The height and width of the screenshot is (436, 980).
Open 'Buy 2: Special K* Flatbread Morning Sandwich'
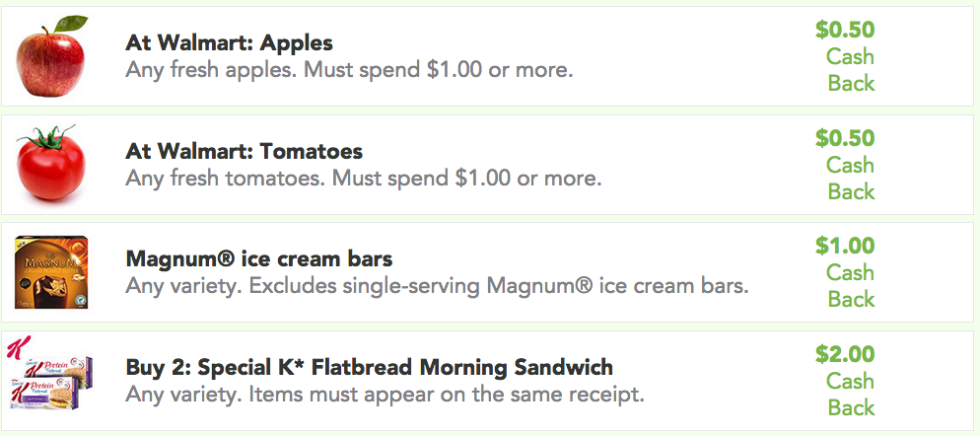[x=370, y=367]
